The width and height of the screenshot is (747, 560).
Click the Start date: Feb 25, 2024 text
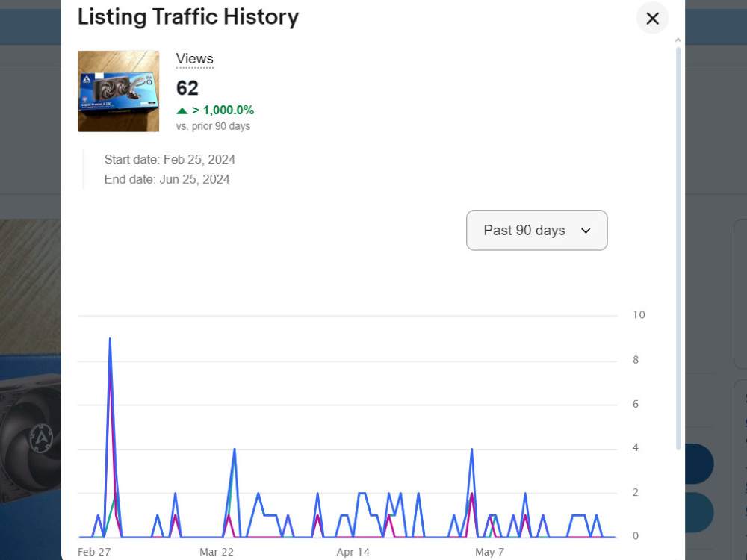pos(170,160)
